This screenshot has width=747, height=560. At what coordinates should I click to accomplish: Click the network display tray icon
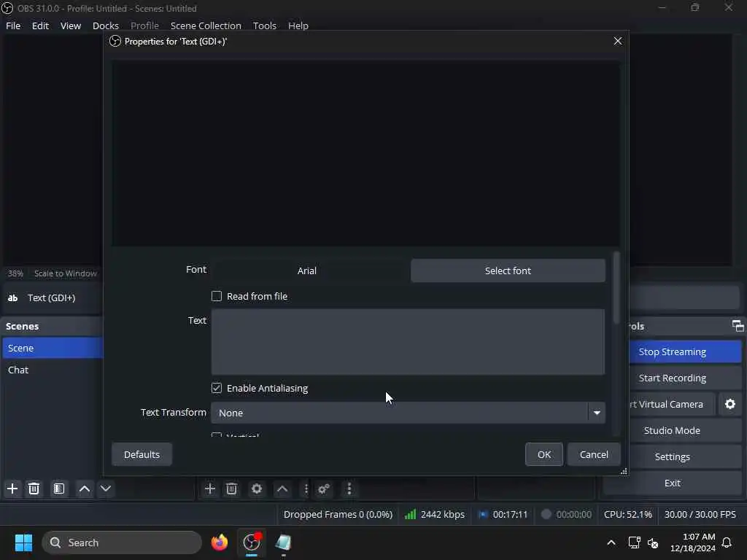pos(634,542)
